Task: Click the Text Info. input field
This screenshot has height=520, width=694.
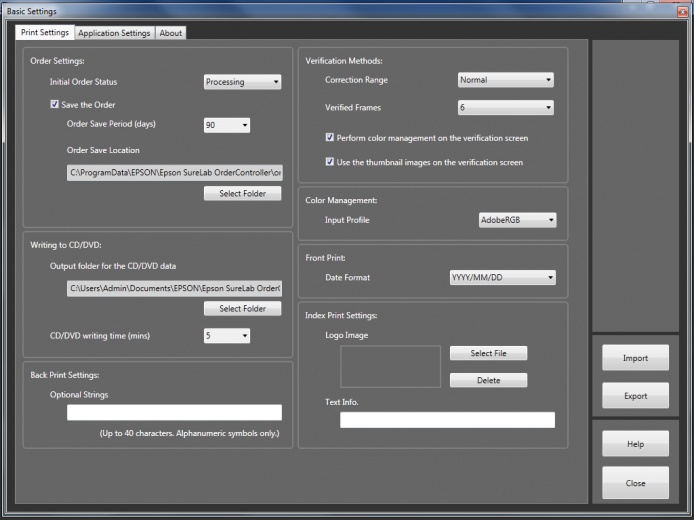Action: tap(447, 420)
